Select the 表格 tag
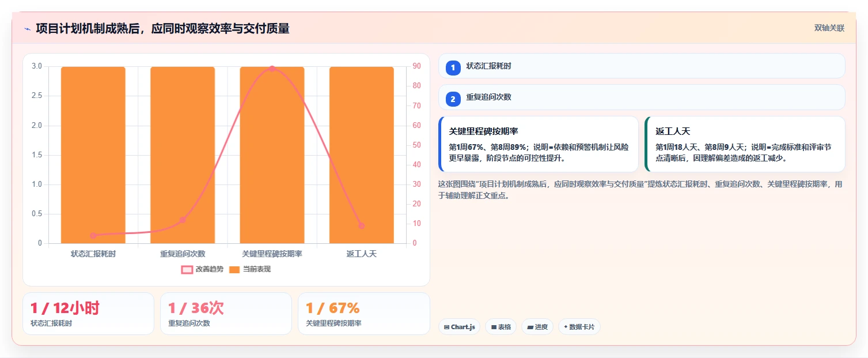The width and height of the screenshot is (868, 358). 501,327
